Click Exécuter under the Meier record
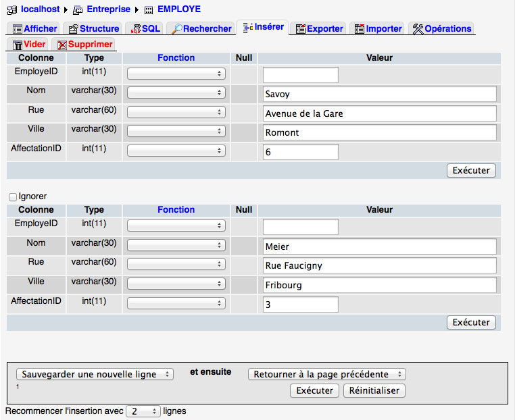515x420 pixels. pyautogui.click(x=471, y=322)
